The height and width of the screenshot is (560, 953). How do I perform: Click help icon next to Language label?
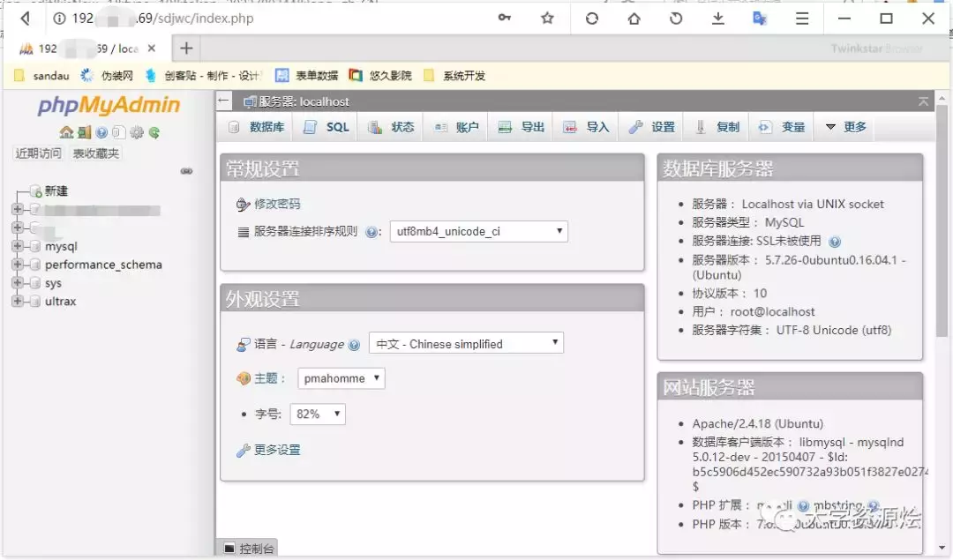point(355,345)
